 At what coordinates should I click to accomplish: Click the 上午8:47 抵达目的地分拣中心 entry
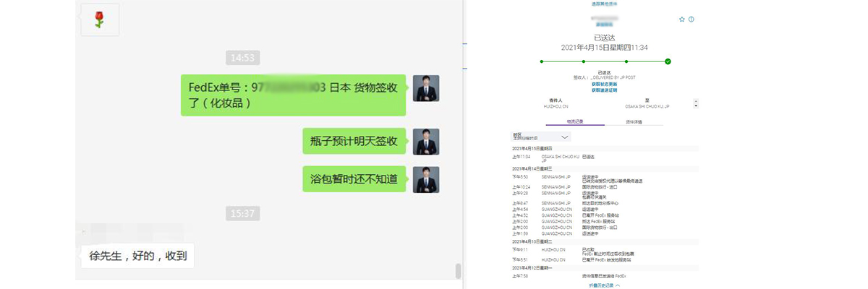(x=564, y=204)
